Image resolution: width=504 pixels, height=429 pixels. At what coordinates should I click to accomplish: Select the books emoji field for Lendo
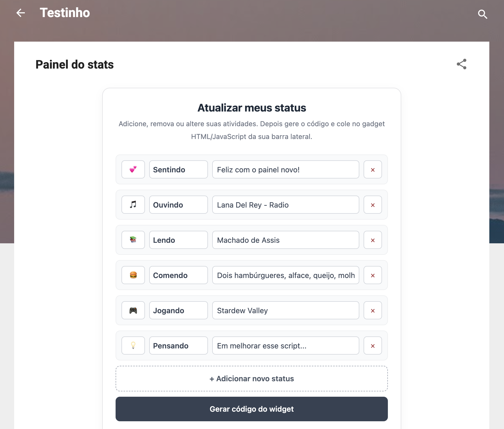[133, 240]
